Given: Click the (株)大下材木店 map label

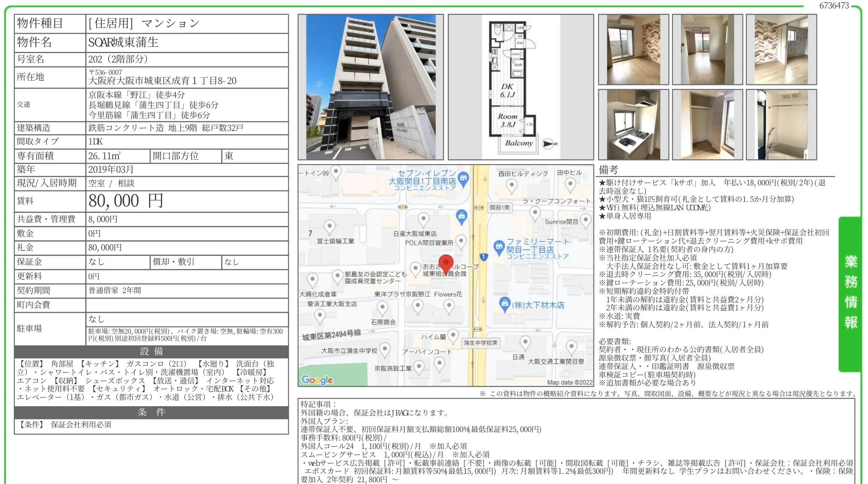Looking at the screenshot, I should click(x=538, y=305).
